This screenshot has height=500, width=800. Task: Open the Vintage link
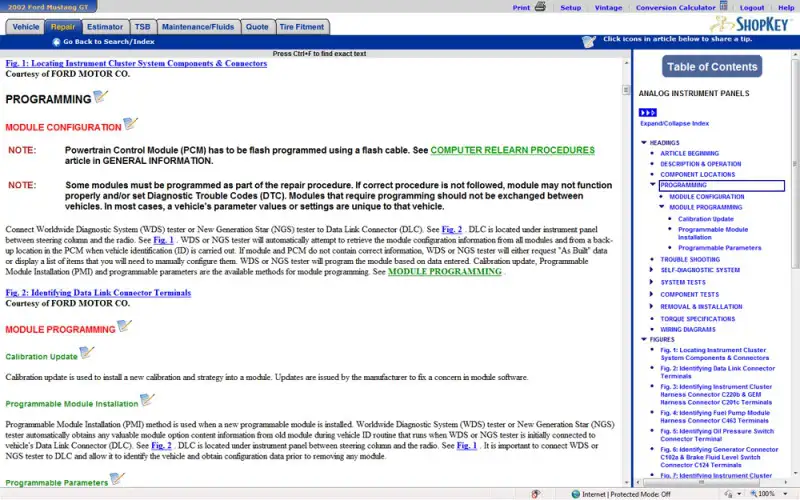pos(608,8)
